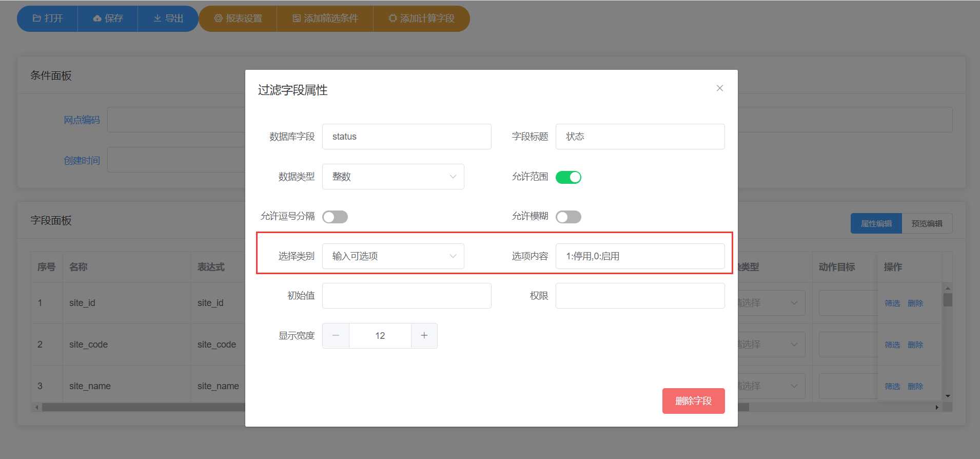Click the 显示宽度 value 12

click(x=380, y=336)
